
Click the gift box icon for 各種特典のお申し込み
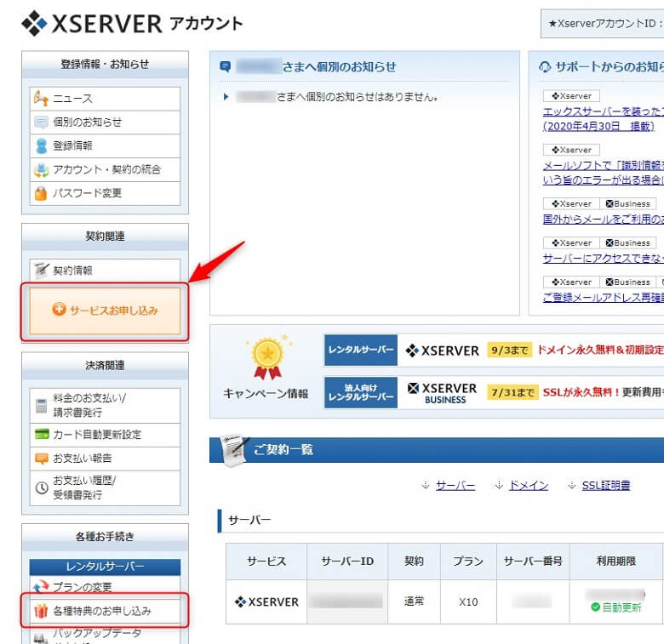41,611
